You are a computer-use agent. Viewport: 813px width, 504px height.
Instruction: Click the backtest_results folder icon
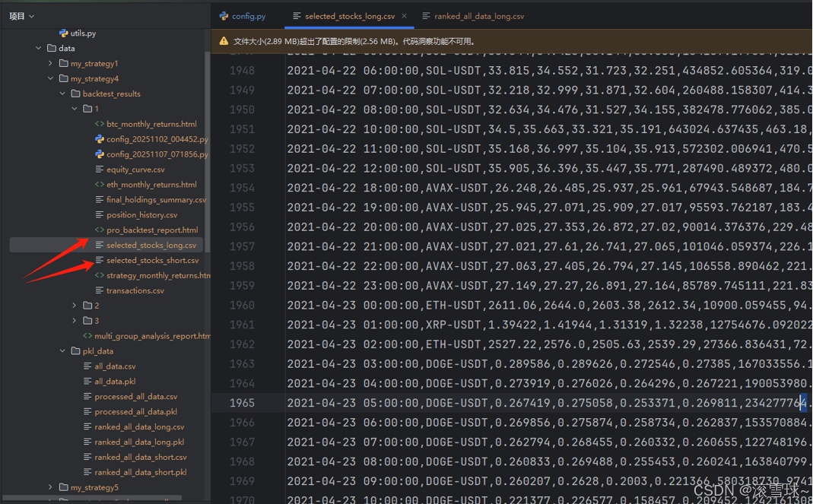pos(75,94)
